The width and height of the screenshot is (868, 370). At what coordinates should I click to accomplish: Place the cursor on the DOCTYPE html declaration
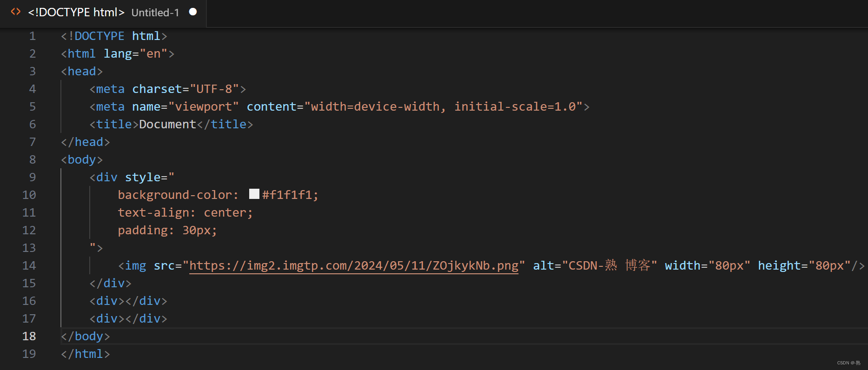point(114,36)
